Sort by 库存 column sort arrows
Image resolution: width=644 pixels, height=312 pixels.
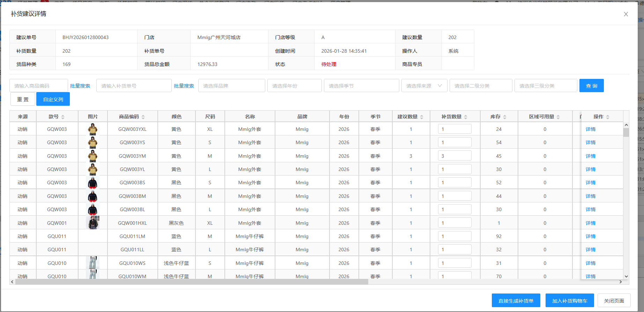pyautogui.click(x=505, y=117)
